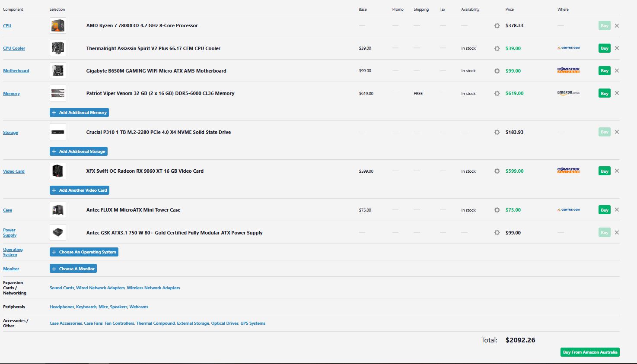
Task: Open the Gigabyte B650M motherboard thumbnail
Action: pos(58,71)
